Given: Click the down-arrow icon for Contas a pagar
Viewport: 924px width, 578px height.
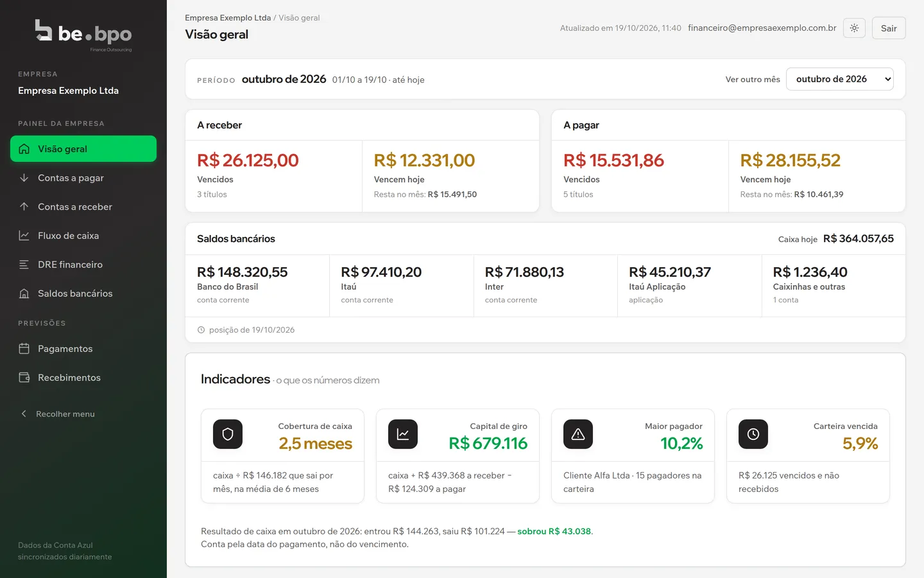Looking at the screenshot, I should tap(24, 178).
